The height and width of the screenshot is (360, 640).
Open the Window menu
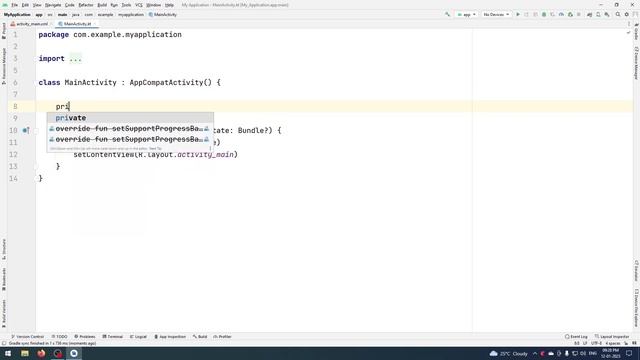153,5
